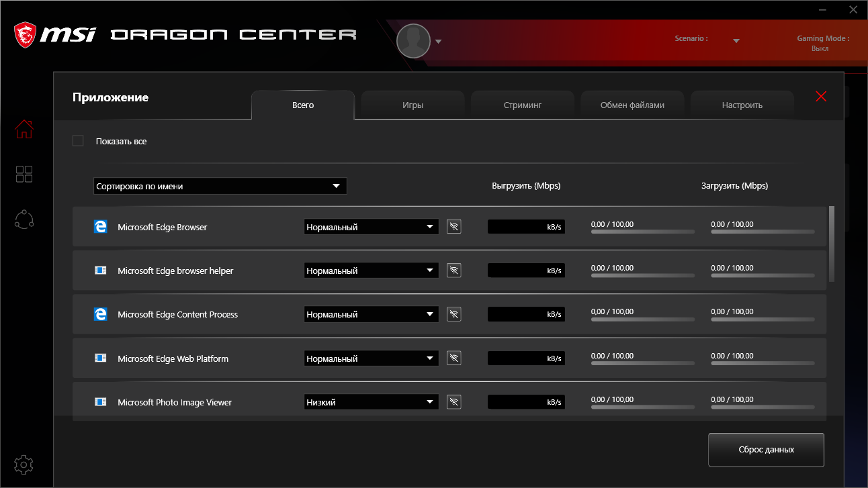Open the three-node circle icon in sidebar
Screen dimensions: 868x488
tap(24, 219)
